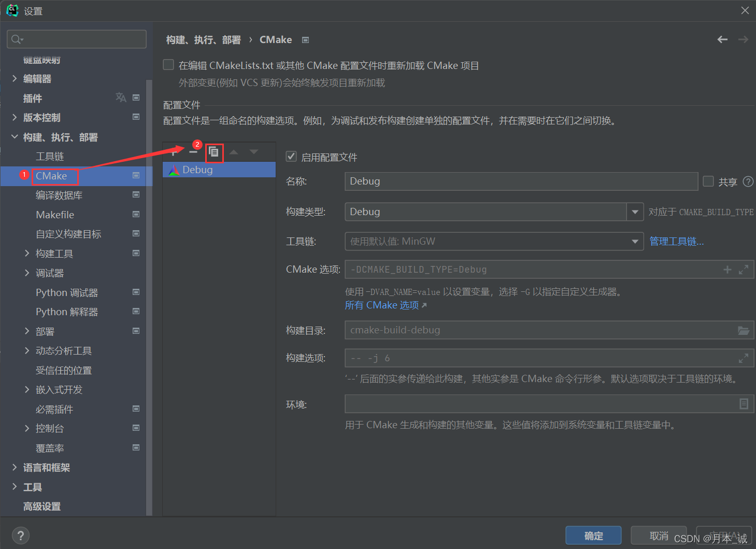Copy the Debug profile using duplicate icon
The width and height of the screenshot is (756, 549).
(x=214, y=152)
